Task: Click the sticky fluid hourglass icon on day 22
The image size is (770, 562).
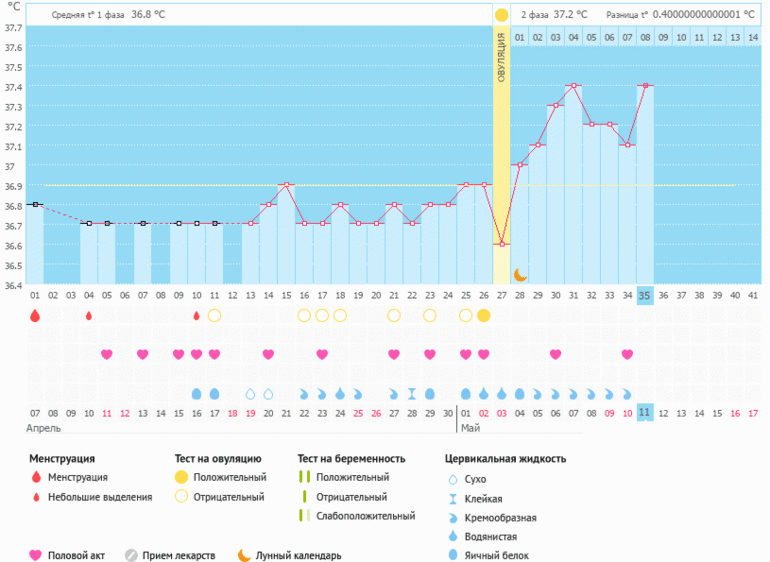Action: [x=412, y=394]
